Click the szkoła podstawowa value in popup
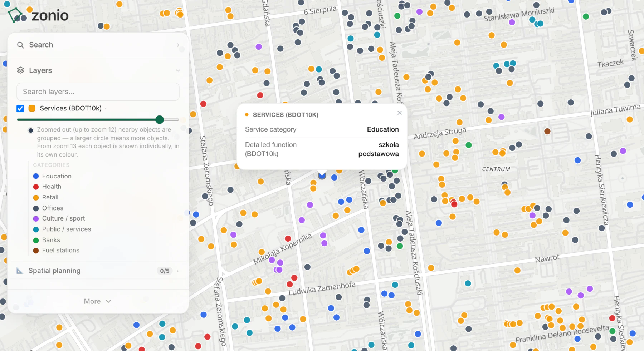The height and width of the screenshot is (351, 644). click(x=379, y=149)
